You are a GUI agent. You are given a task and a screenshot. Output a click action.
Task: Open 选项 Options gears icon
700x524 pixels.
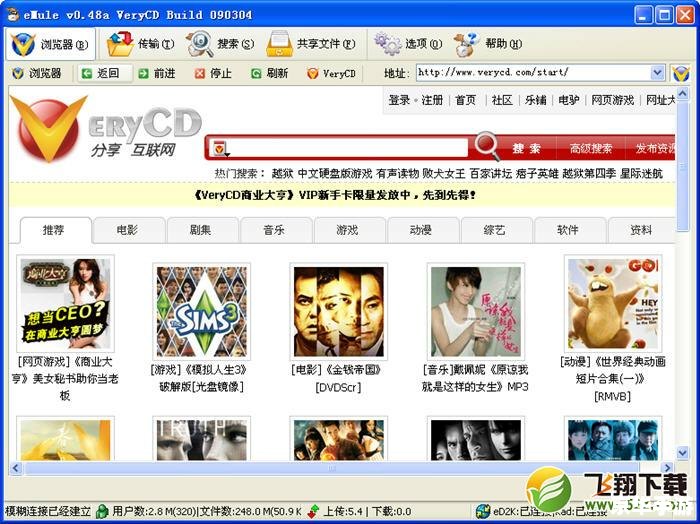388,44
